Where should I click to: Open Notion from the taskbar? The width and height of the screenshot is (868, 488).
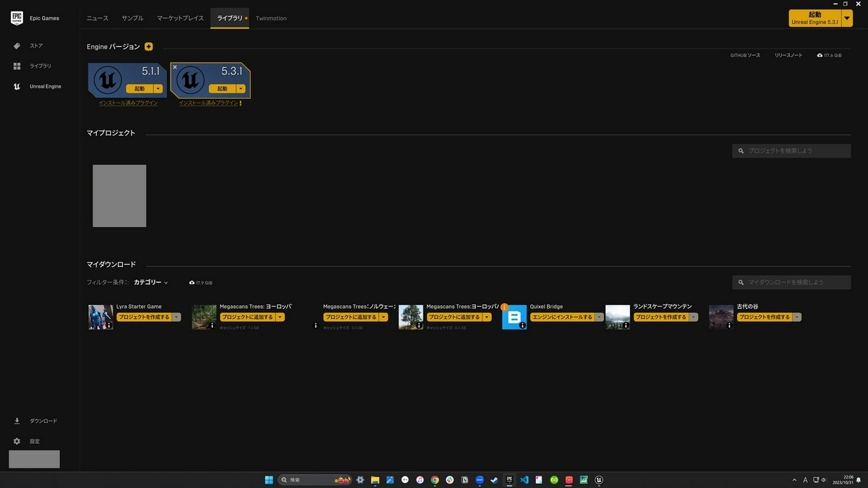464,480
